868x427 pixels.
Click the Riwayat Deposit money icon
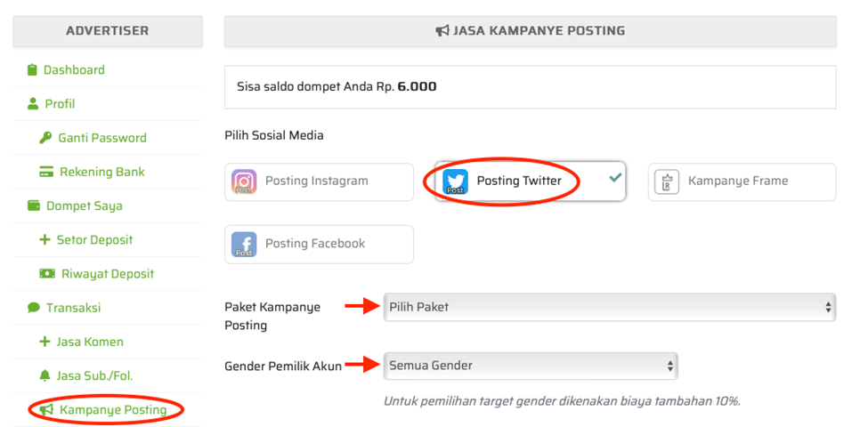pyautogui.click(x=46, y=274)
